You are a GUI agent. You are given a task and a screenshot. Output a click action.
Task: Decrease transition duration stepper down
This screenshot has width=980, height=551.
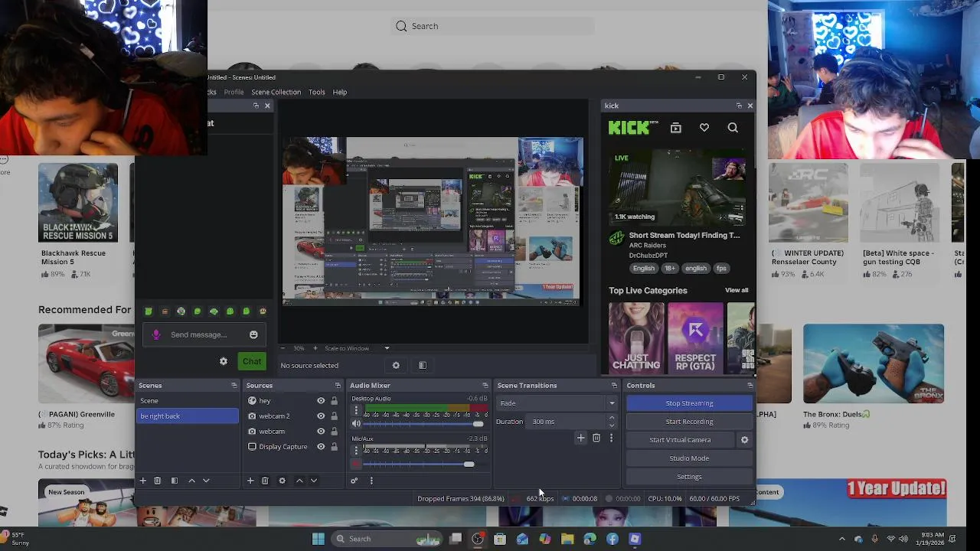[x=611, y=425]
